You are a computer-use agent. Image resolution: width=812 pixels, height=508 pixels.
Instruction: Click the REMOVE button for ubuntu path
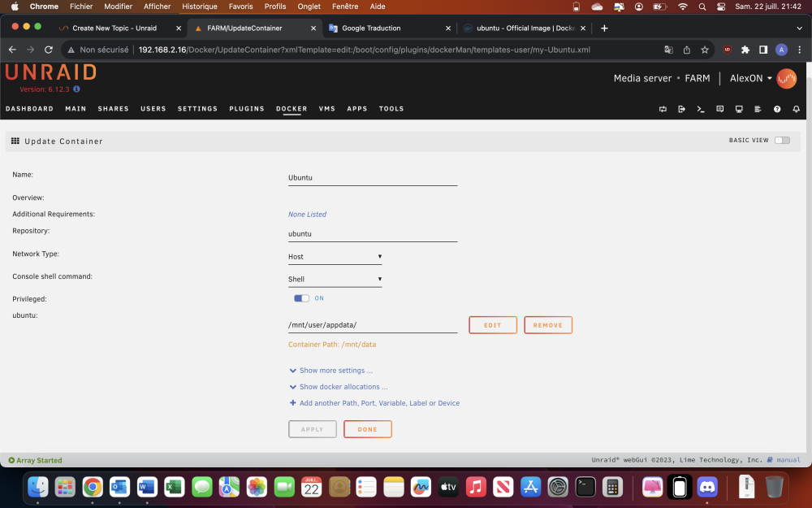tap(548, 325)
